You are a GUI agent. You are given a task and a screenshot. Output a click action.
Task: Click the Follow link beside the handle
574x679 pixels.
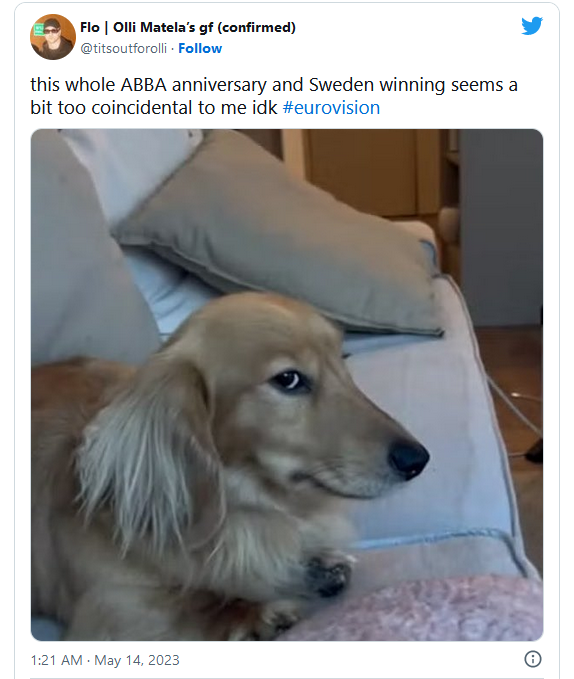tap(200, 48)
